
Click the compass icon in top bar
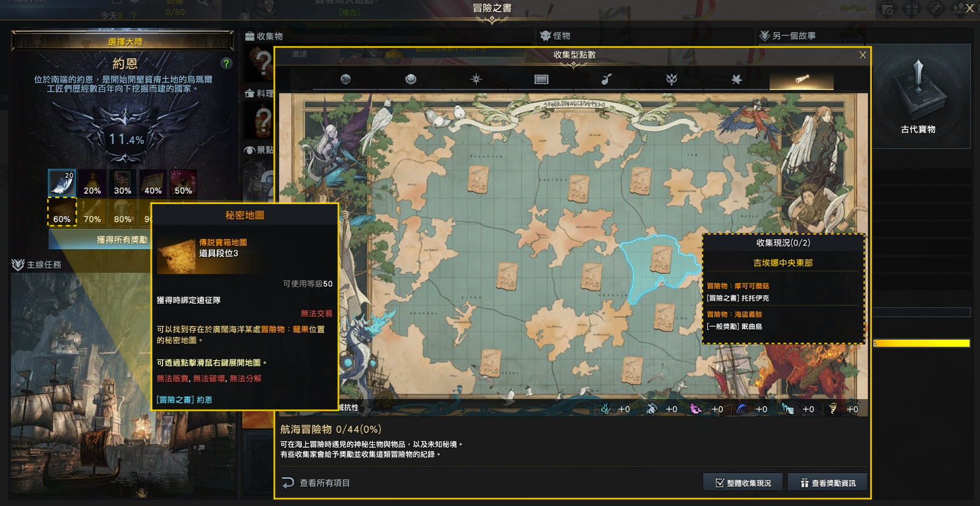[936, 9]
